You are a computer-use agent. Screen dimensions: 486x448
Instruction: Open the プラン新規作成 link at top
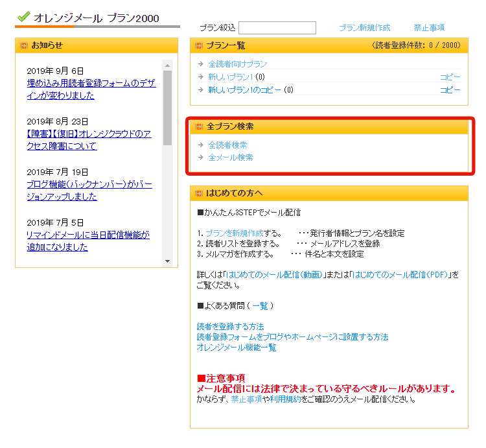coord(364,28)
